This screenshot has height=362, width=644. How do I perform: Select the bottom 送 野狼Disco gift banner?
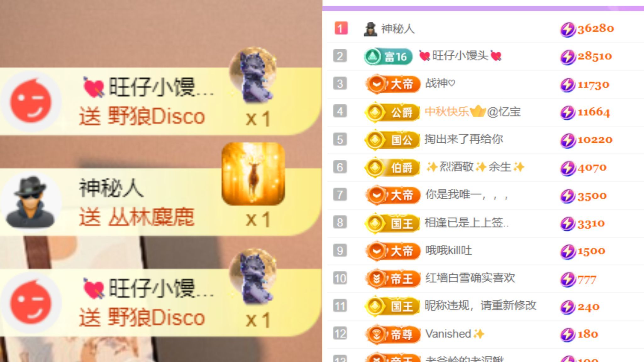pyautogui.click(x=160, y=303)
